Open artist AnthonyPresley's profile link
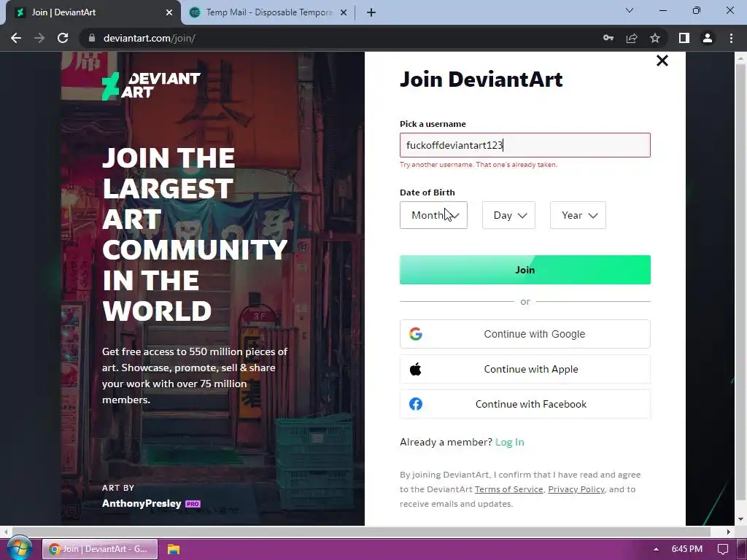The height and width of the screenshot is (560, 747). pyautogui.click(x=142, y=503)
